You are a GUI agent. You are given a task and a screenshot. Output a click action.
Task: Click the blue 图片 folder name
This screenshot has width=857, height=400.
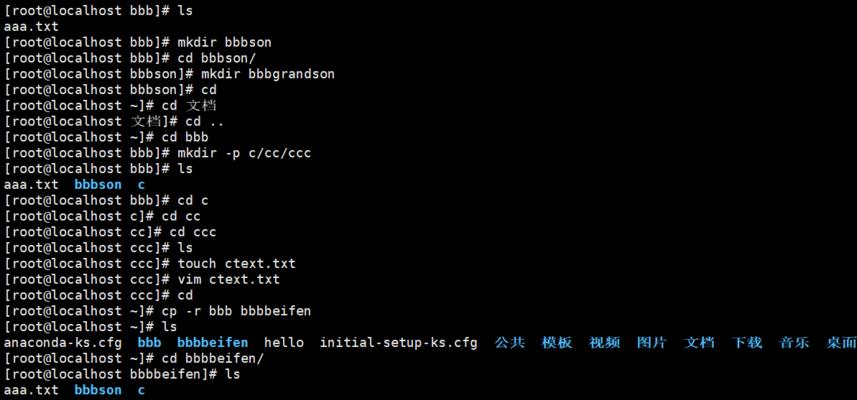651,343
